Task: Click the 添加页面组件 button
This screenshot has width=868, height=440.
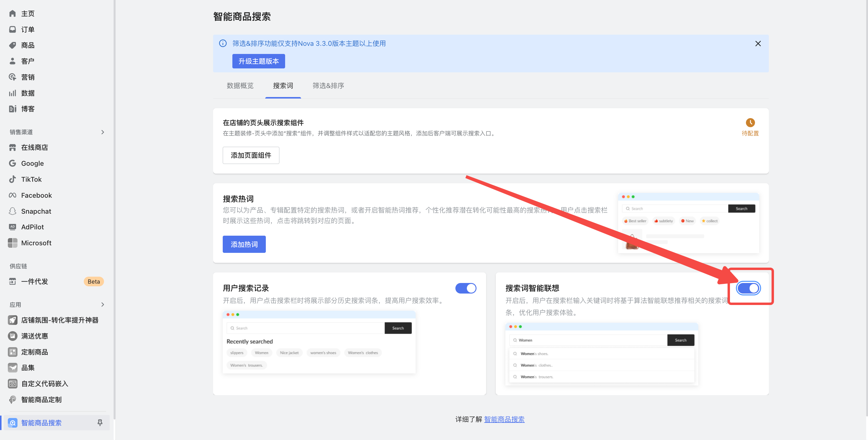Action: [251, 155]
